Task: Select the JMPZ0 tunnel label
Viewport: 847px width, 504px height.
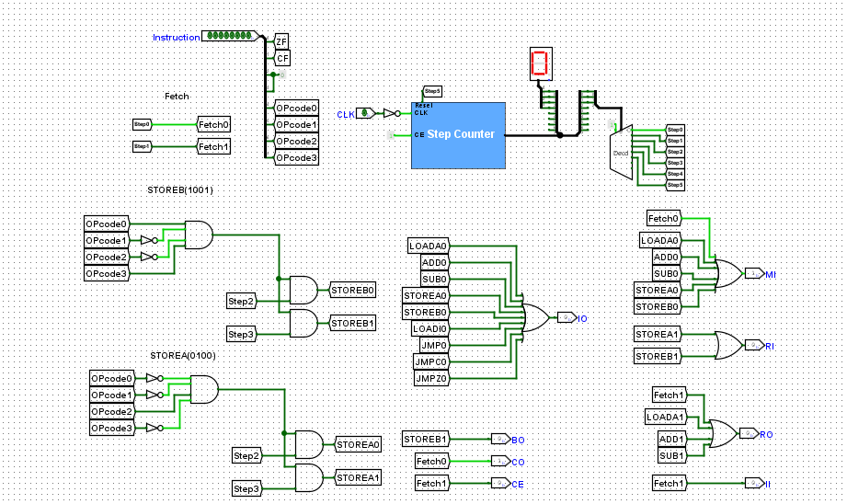Action: 431,378
